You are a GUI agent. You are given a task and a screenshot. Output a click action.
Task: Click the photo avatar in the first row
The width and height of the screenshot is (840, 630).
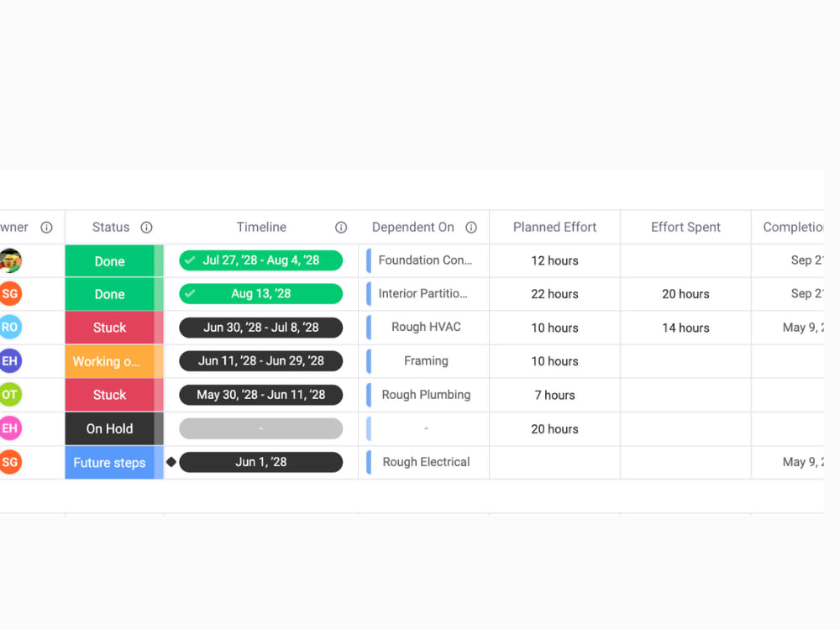click(x=10, y=260)
